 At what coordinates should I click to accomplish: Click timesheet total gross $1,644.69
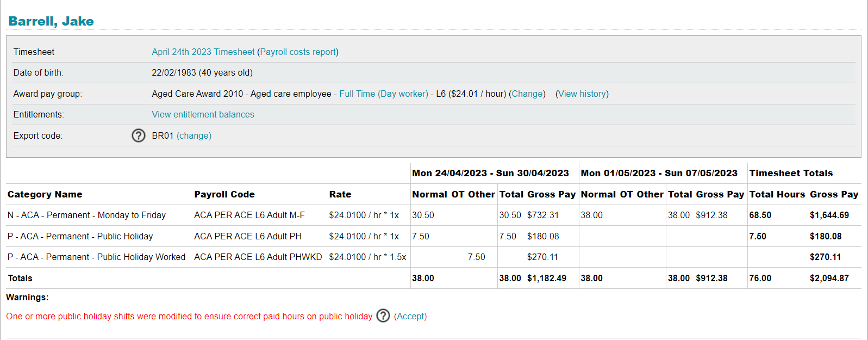click(x=829, y=215)
